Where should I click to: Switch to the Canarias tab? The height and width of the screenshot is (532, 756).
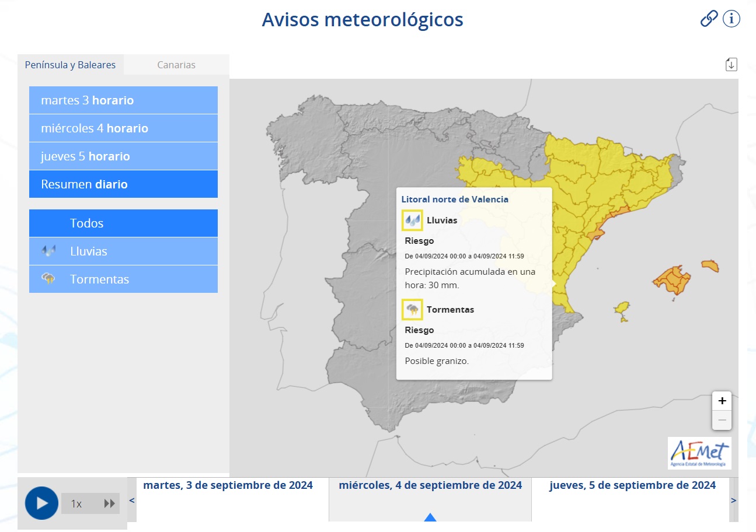point(176,65)
